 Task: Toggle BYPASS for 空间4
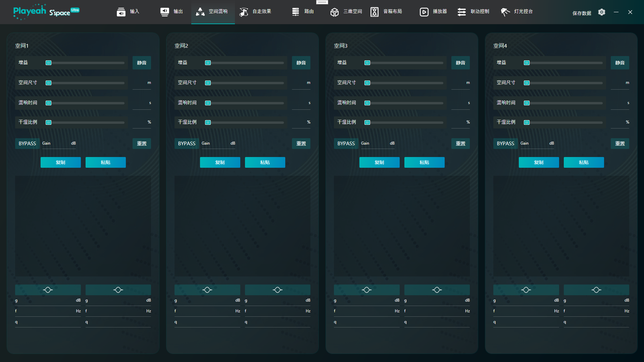pyautogui.click(x=505, y=144)
